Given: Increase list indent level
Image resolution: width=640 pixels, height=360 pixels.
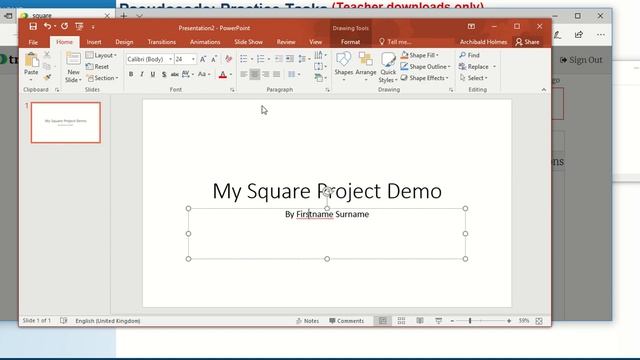Looking at the screenshot, I should [290, 59].
